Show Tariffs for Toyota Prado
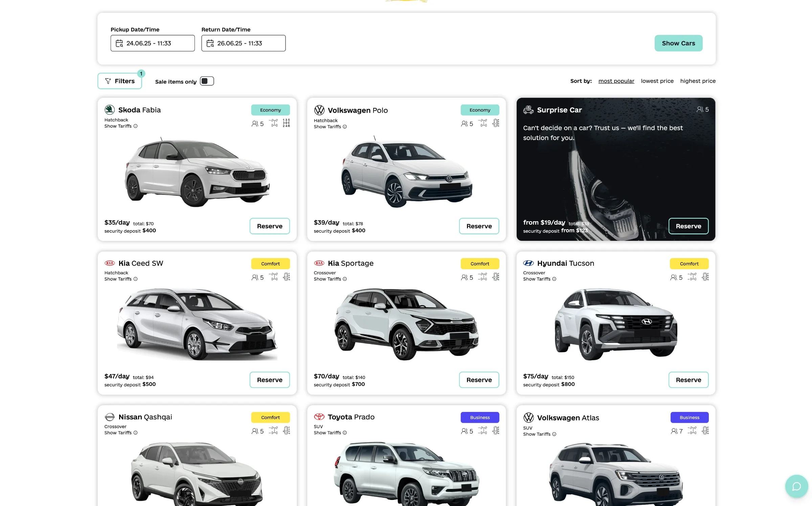The image size is (812, 506). pos(330,433)
